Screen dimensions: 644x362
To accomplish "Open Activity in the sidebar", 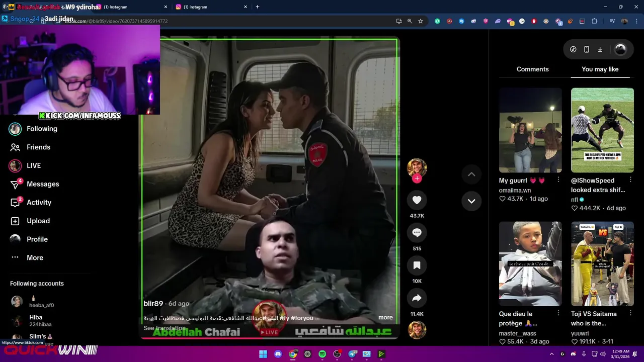I will tap(31, 203).
